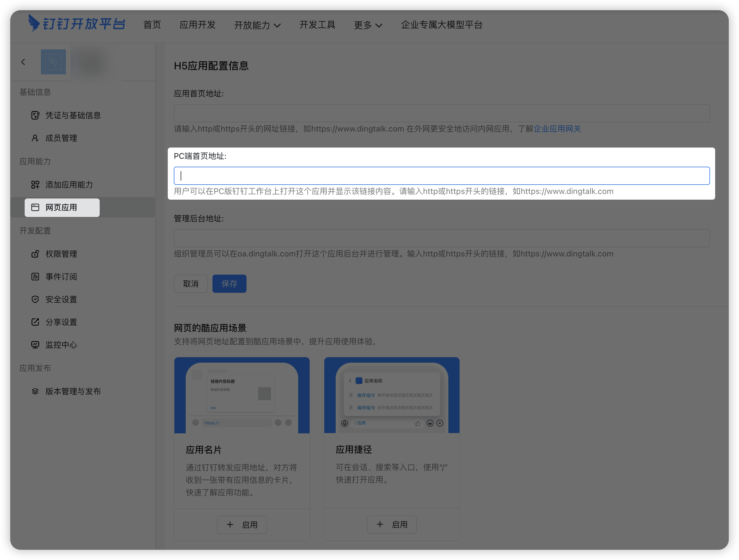Open 版本管理与发布 in the sidebar
Screen dimensions: 739x560
pyautogui.click(x=73, y=391)
